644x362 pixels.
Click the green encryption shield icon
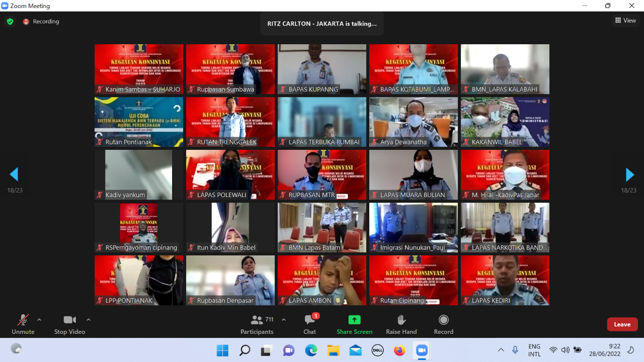pos(10,22)
